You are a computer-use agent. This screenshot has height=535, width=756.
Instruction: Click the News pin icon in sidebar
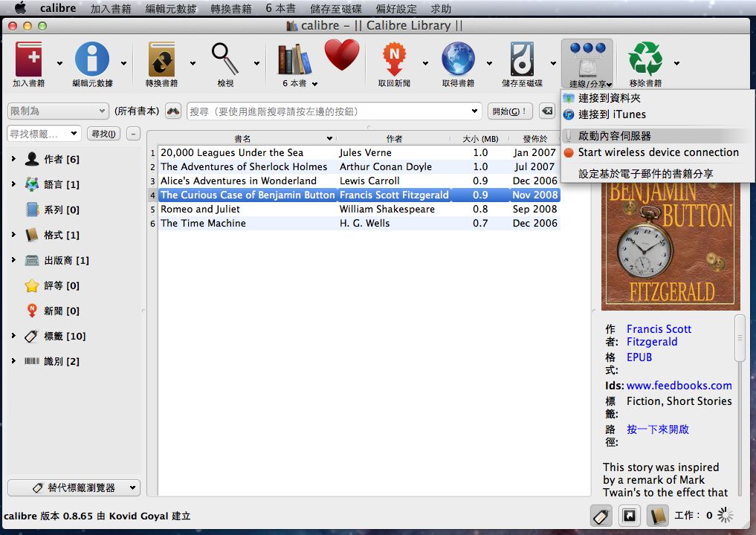pos(32,311)
